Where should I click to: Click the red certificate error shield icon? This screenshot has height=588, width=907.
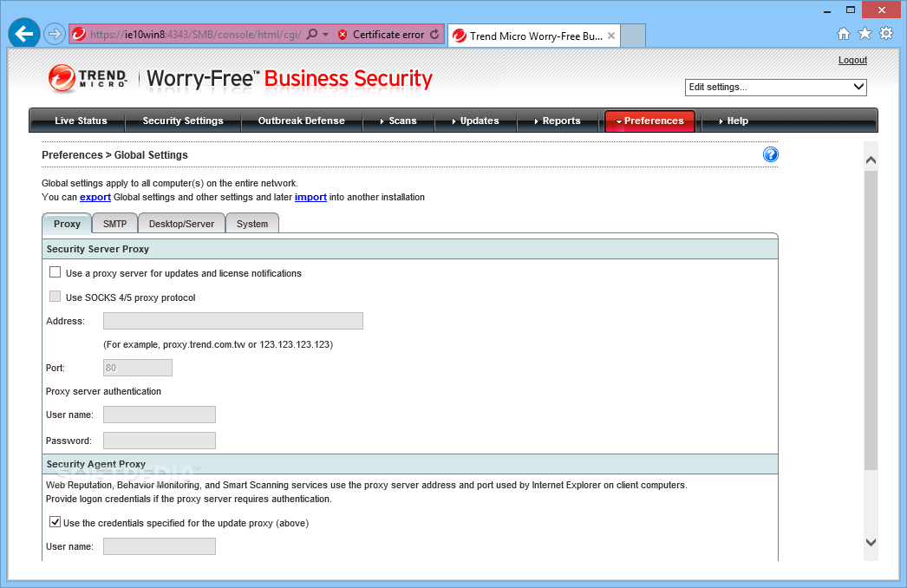point(343,35)
